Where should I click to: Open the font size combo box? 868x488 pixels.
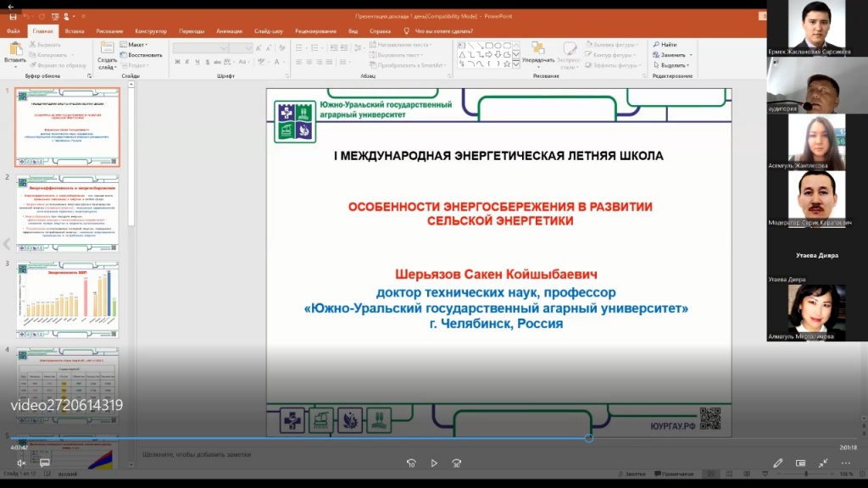click(x=241, y=48)
